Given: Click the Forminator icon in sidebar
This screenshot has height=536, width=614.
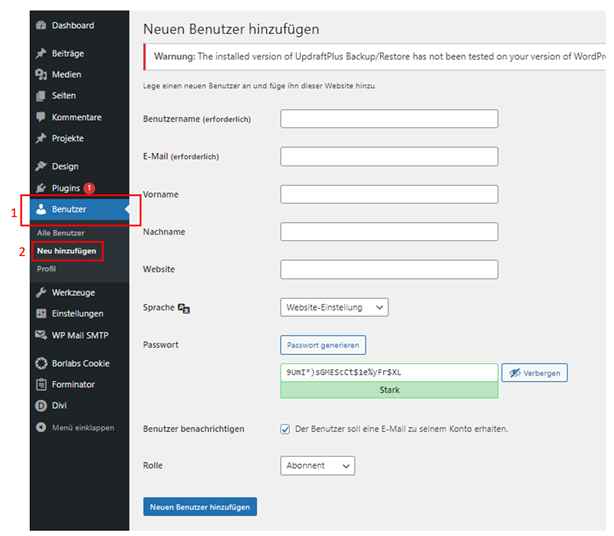Looking at the screenshot, I should [41, 384].
